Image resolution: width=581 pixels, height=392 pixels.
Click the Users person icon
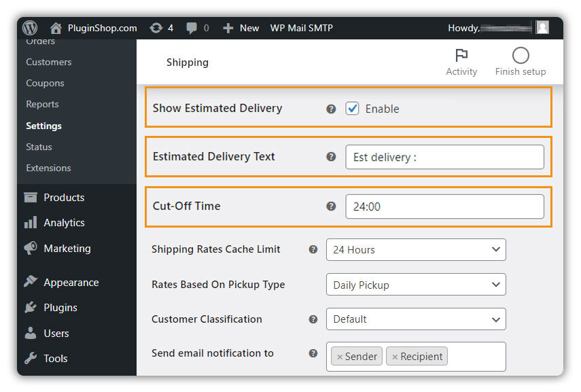click(x=31, y=333)
